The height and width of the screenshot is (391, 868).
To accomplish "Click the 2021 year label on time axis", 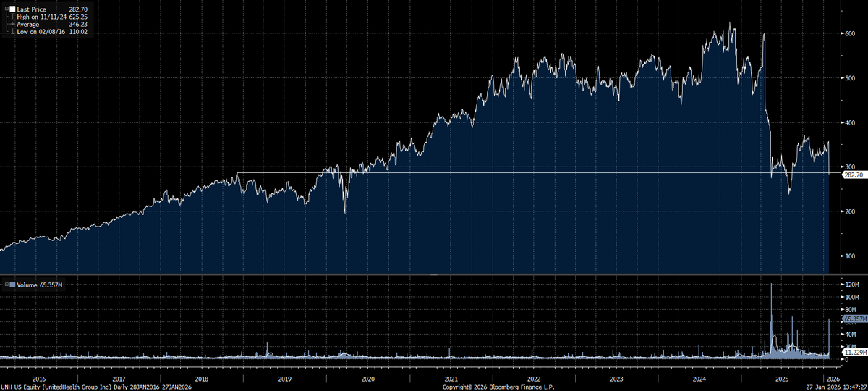I will [451, 379].
